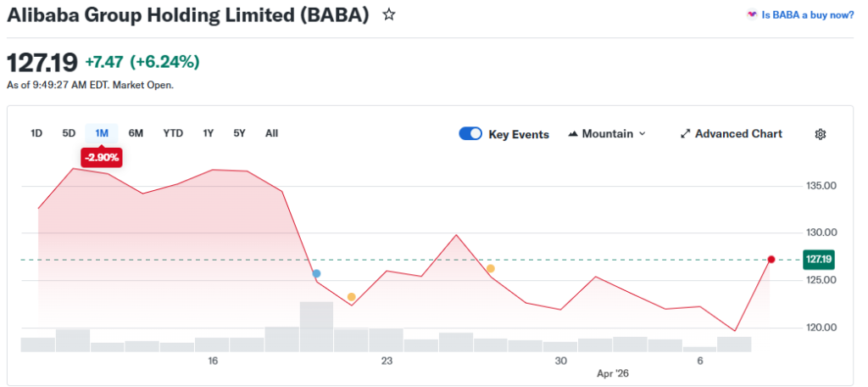This screenshot has width=868, height=387.
Task: Show the YTD chart range
Action: 173,133
